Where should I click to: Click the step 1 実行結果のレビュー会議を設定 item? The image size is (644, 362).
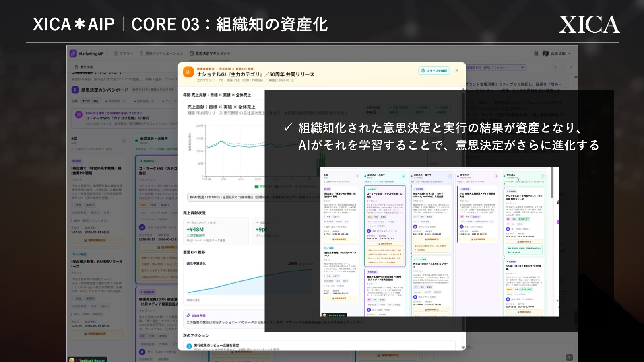(x=319, y=346)
